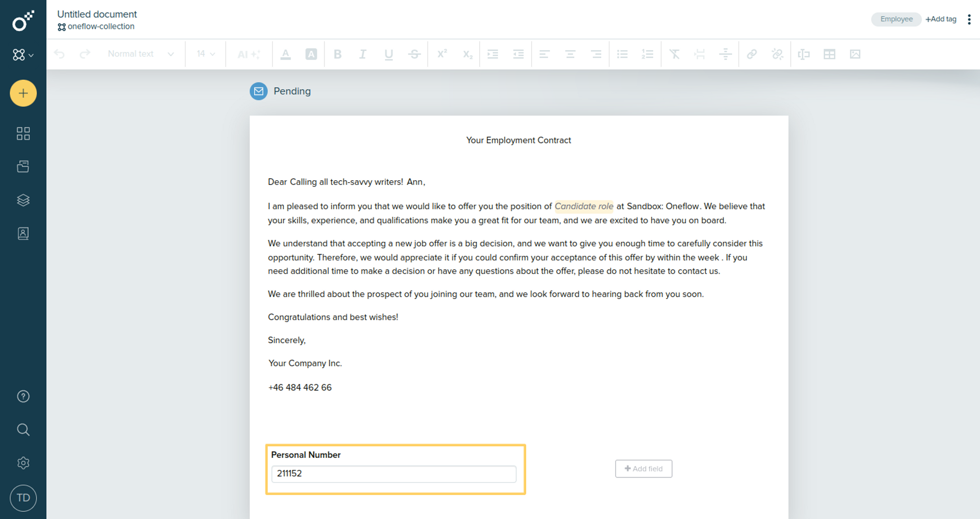The image size is (980, 519).
Task: Click the Congratulations and best wishes! line
Action: tap(333, 317)
